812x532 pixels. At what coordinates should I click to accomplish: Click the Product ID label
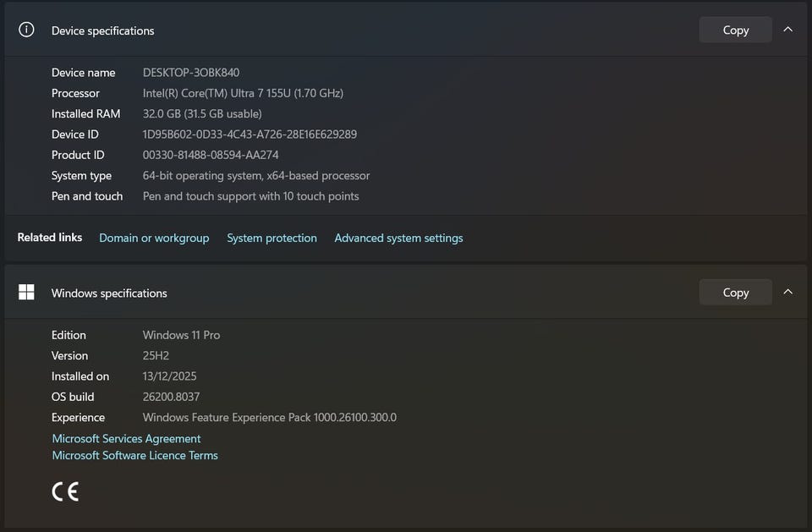click(78, 155)
